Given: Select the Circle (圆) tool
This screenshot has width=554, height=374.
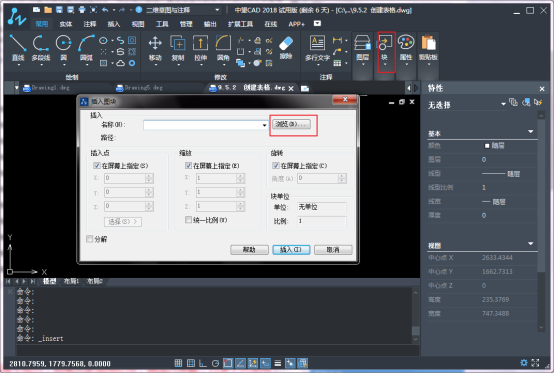Looking at the screenshot, I should click(64, 48).
